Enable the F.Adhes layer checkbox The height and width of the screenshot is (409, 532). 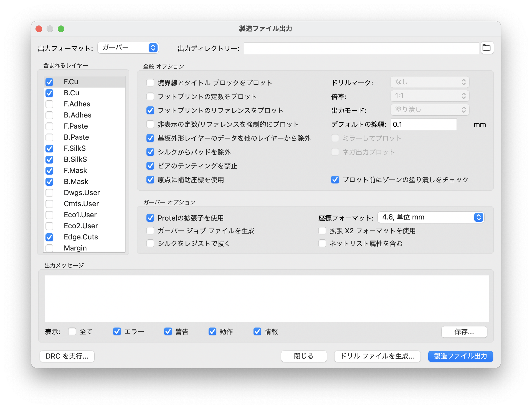pyautogui.click(x=49, y=104)
